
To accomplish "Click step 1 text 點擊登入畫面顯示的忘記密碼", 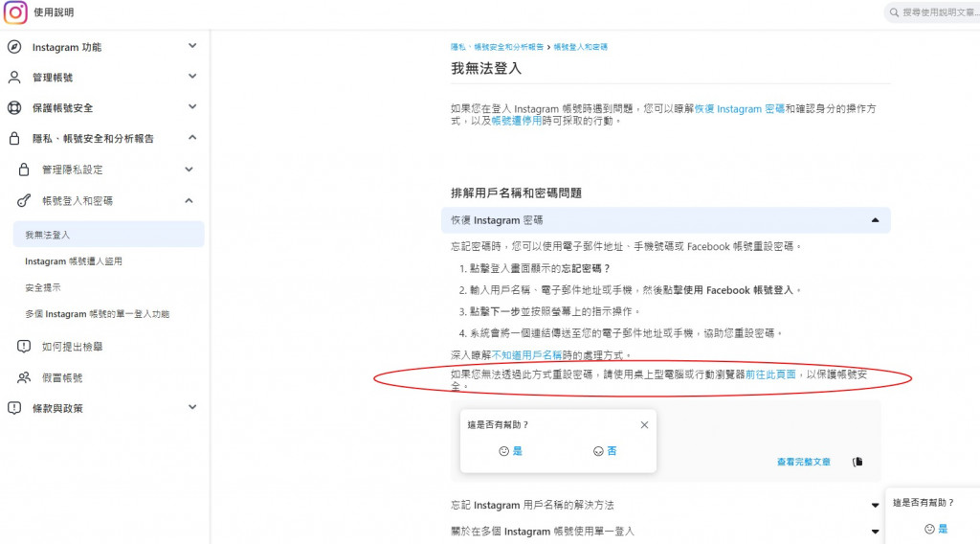I will (x=540, y=268).
